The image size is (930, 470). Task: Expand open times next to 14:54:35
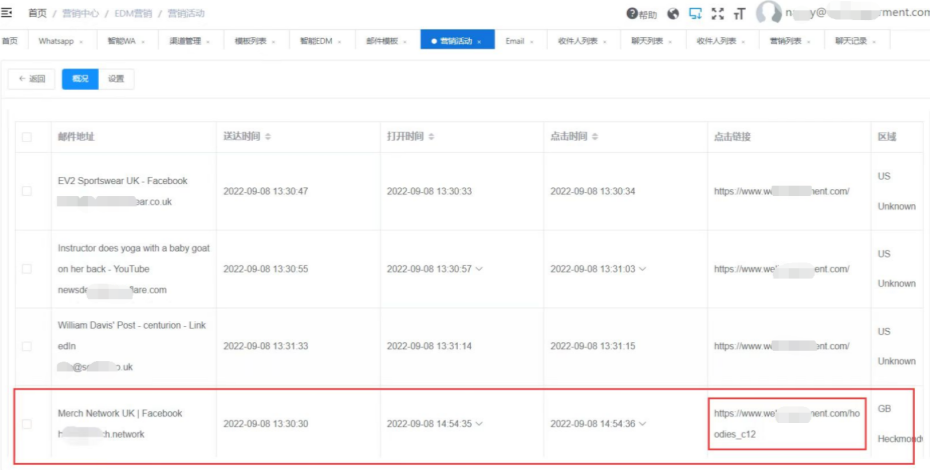coord(479,424)
